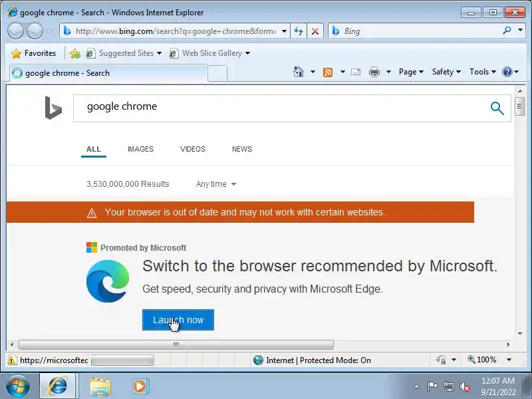
Task: Click the status bar warning icon
Action: point(12,360)
